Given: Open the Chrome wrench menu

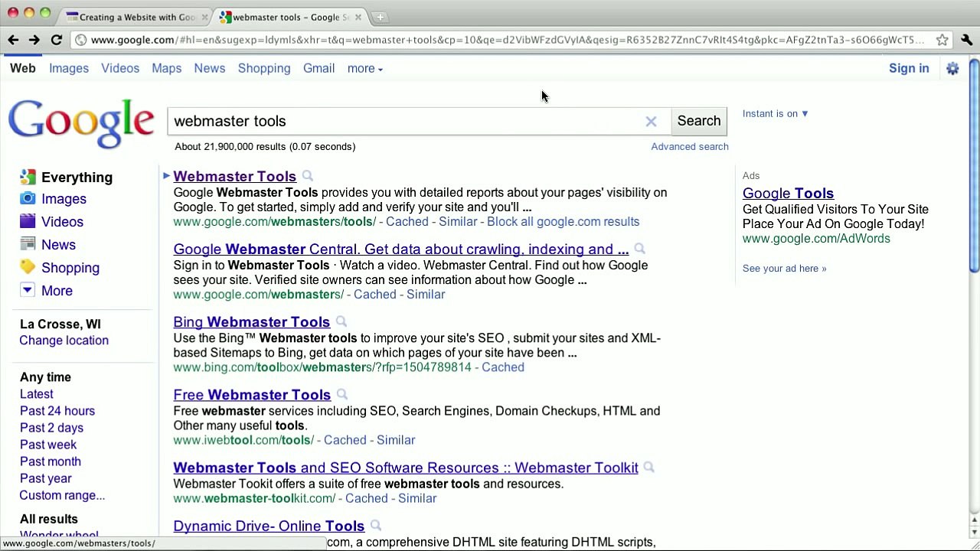Looking at the screenshot, I should 966,40.
